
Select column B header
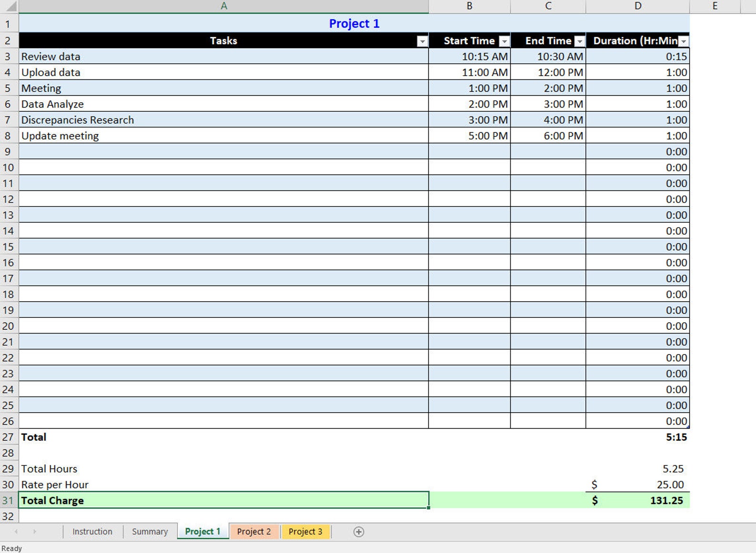pos(469,6)
